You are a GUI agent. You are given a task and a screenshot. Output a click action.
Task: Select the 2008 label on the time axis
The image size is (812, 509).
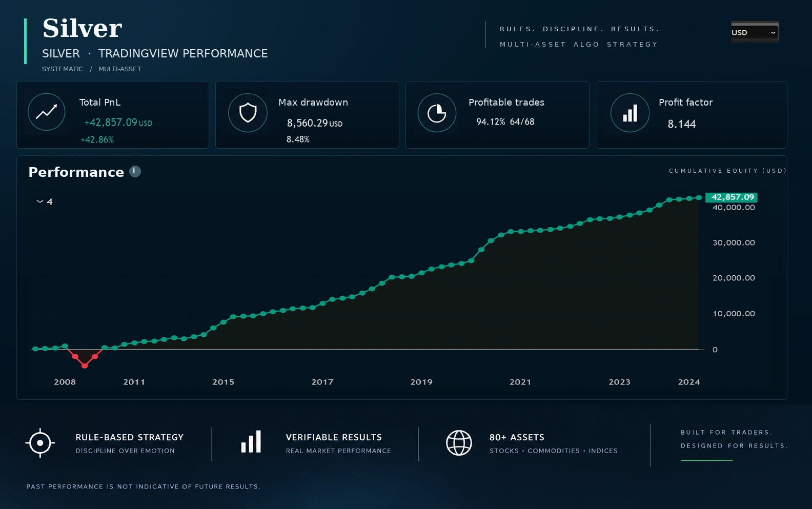pyautogui.click(x=65, y=382)
